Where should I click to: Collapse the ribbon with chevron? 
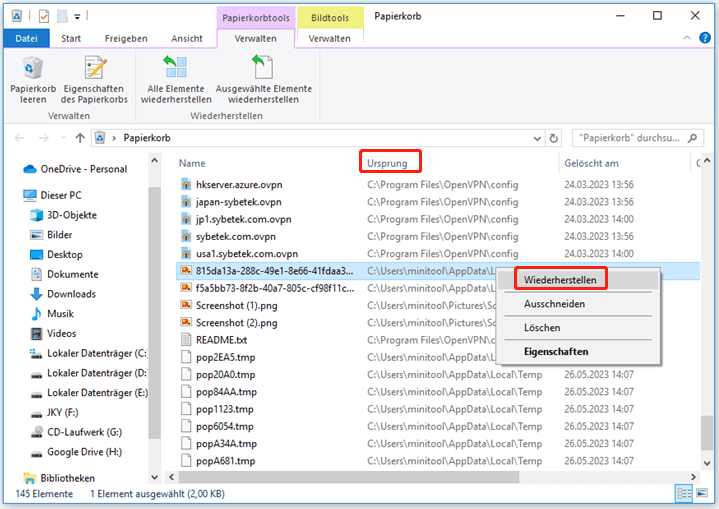coord(687,38)
